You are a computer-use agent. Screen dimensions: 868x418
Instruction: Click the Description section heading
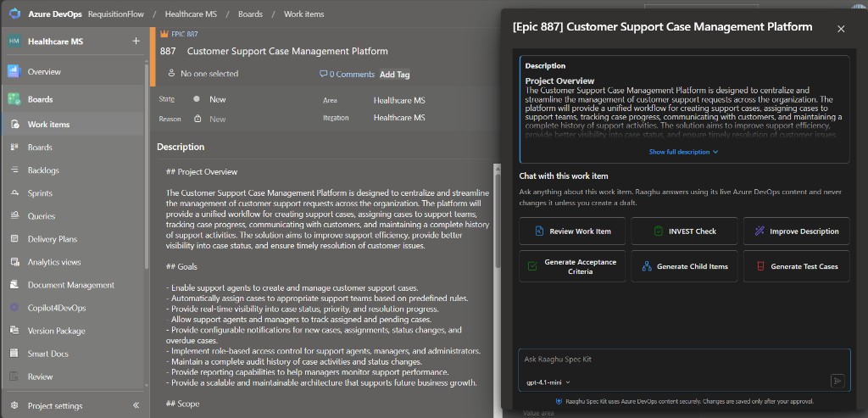(181, 147)
